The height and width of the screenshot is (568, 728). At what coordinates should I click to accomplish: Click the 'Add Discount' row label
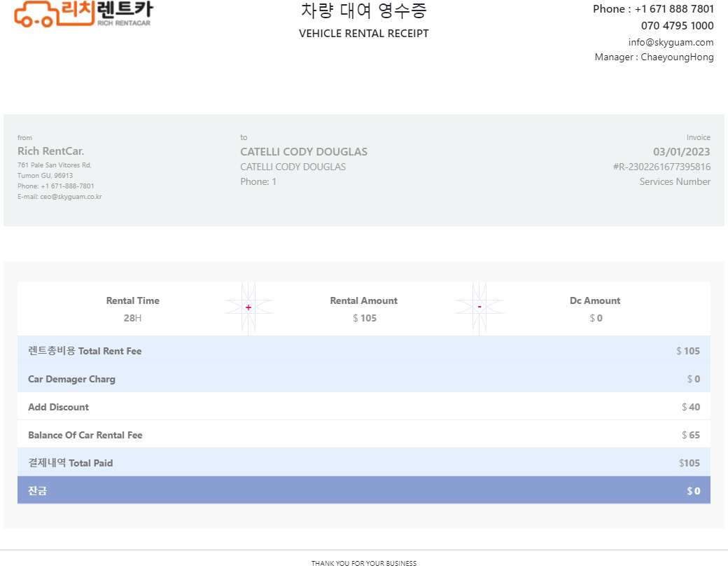pyautogui.click(x=58, y=407)
